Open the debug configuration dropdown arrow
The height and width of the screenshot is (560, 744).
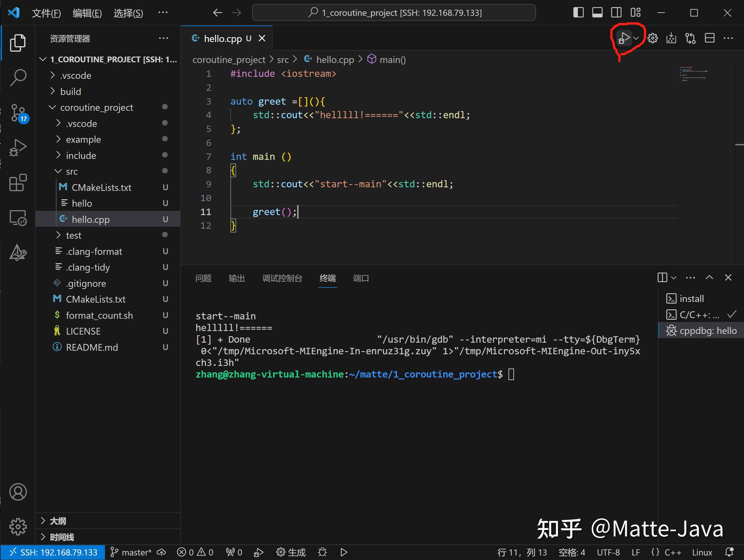coord(637,38)
